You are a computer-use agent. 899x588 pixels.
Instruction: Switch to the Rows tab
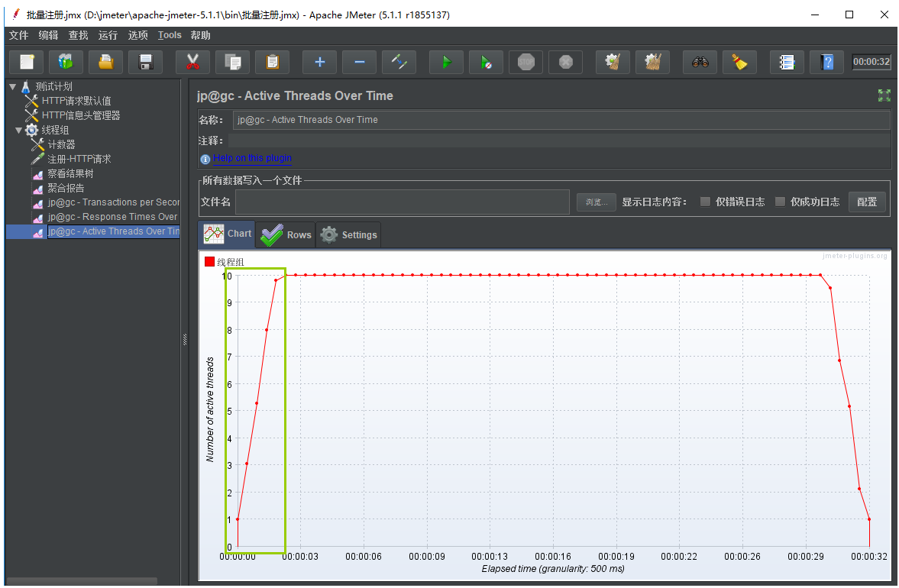(x=286, y=235)
